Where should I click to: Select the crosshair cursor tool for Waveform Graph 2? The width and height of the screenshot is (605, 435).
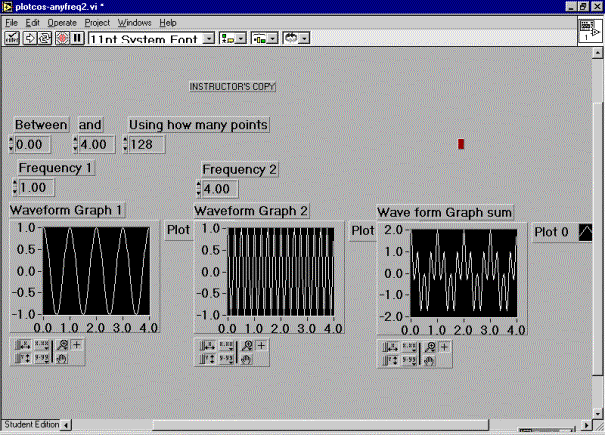click(x=261, y=345)
